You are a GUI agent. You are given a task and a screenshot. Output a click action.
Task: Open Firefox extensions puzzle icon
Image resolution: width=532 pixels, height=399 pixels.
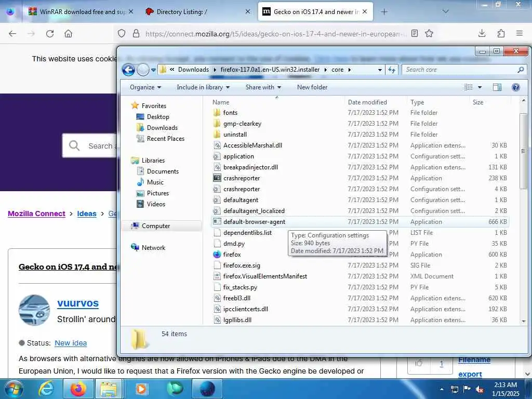[501, 33]
